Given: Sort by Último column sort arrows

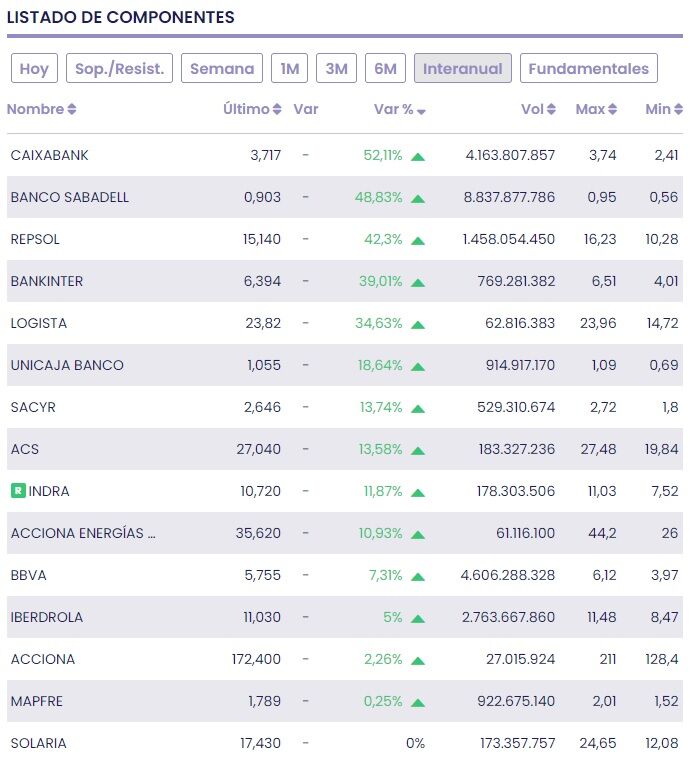Looking at the screenshot, I should tap(277, 110).
